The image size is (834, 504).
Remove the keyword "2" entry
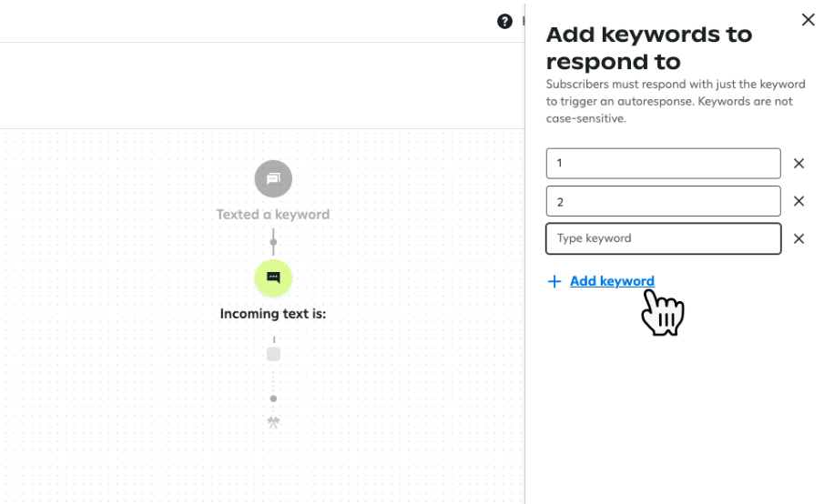tap(798, 201)
